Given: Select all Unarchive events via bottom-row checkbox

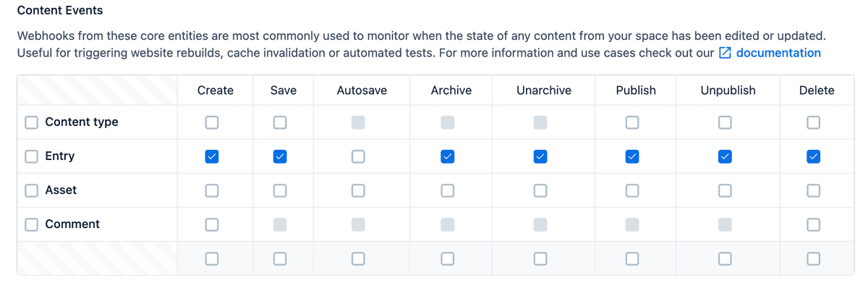Looking at the screenshot, I should (x=540, y=258).
